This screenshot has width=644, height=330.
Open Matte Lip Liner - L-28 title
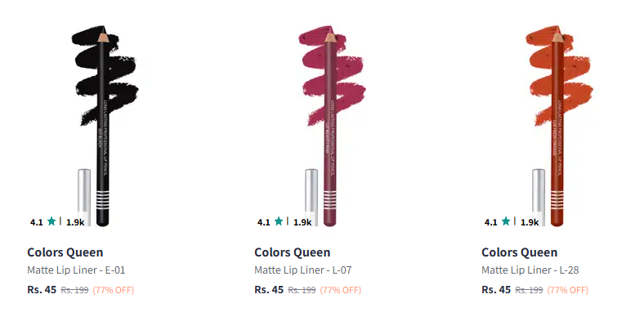(x=530, y=270)
